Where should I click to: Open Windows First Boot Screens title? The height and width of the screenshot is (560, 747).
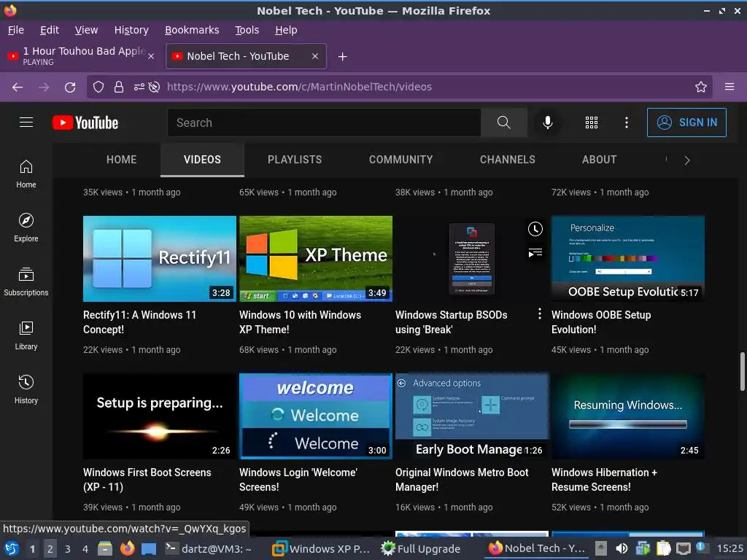coord(147,480)
